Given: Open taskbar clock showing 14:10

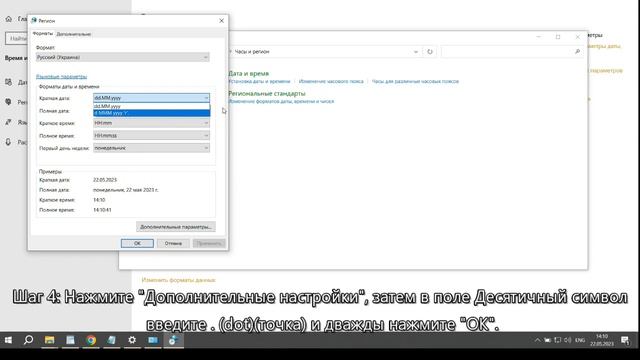Looking at the screenshot, I should [x=602, y=340].
